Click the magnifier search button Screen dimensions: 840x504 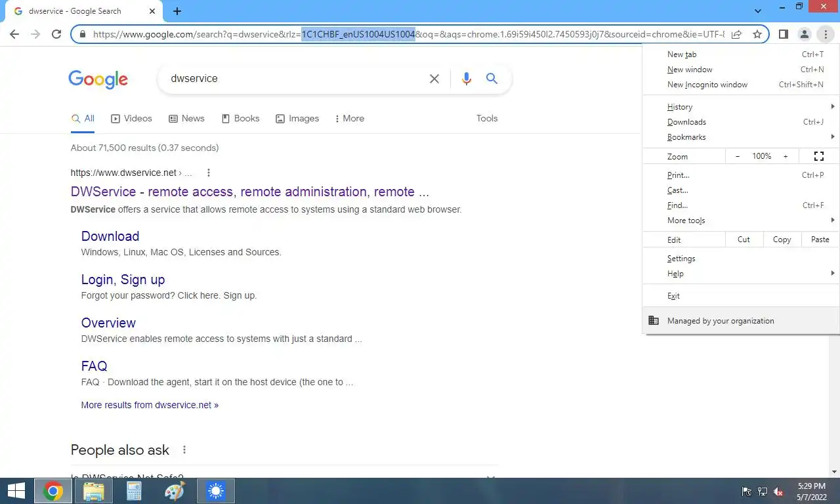pos(492,79)
